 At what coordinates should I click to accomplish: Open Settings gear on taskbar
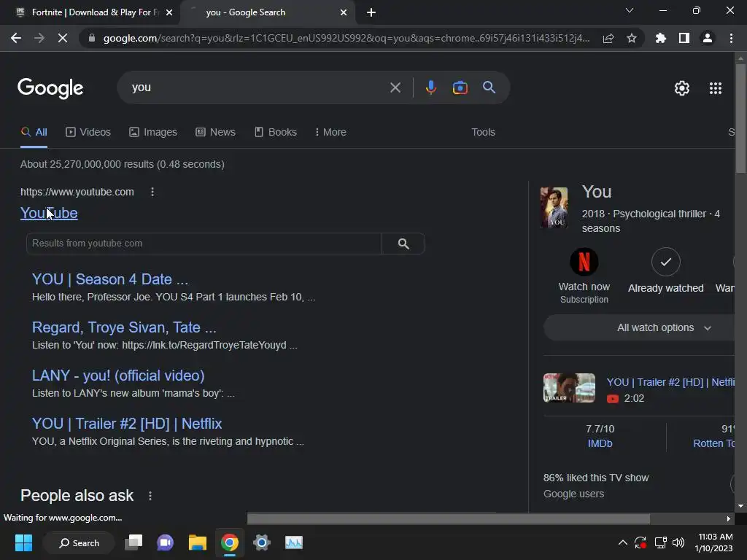coord(262,542)
